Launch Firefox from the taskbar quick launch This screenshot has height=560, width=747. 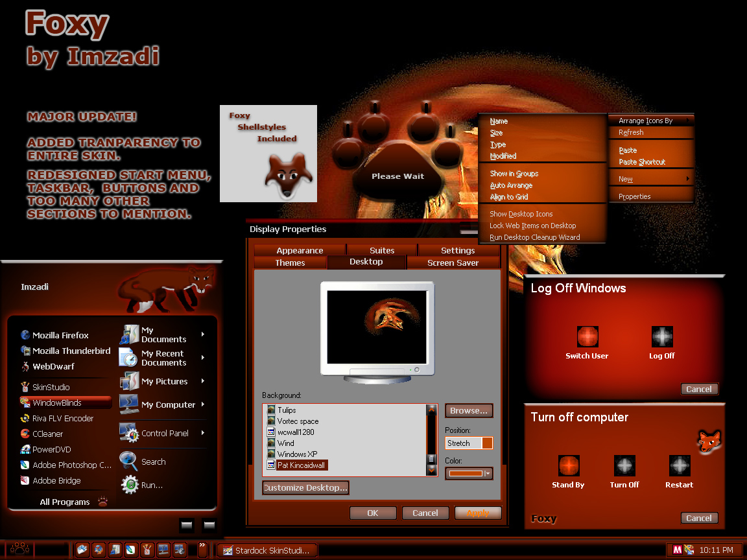(x=99, y=550)
